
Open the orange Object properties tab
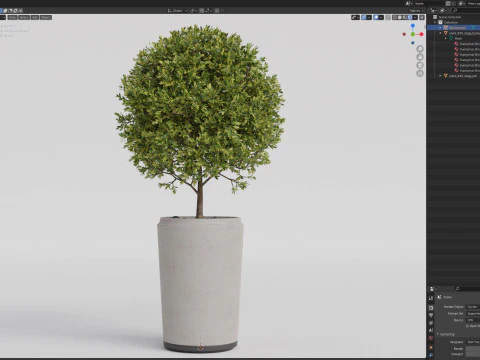click(431, 347)
